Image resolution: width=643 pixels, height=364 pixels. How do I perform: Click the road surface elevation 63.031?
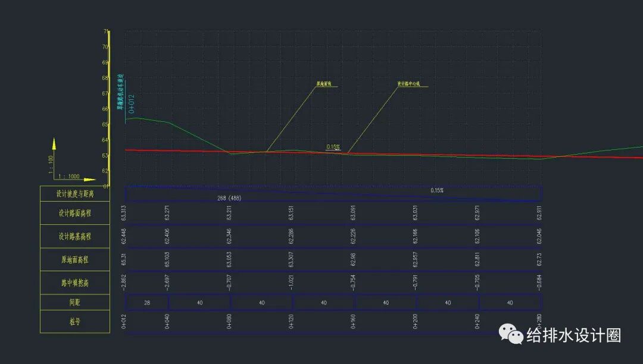click(415, 213)
